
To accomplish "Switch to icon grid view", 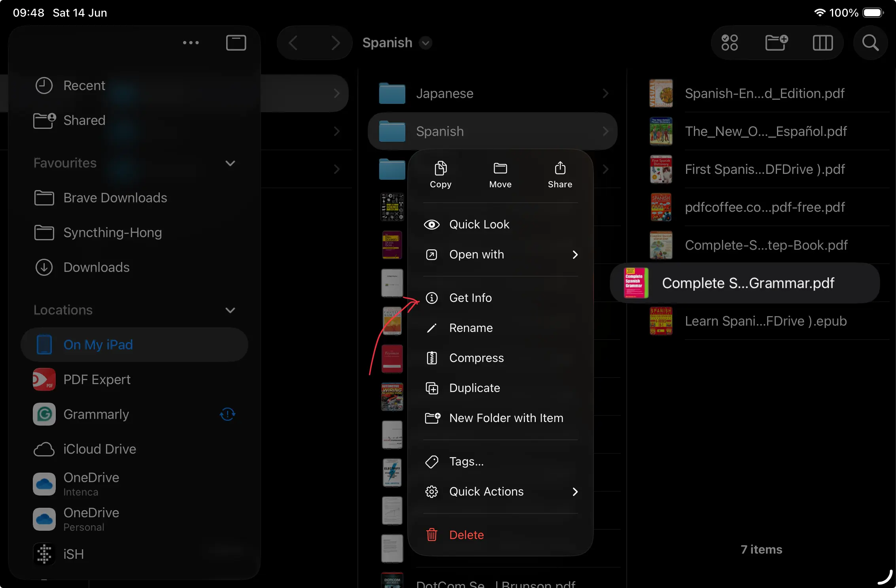I will point(730,43).
